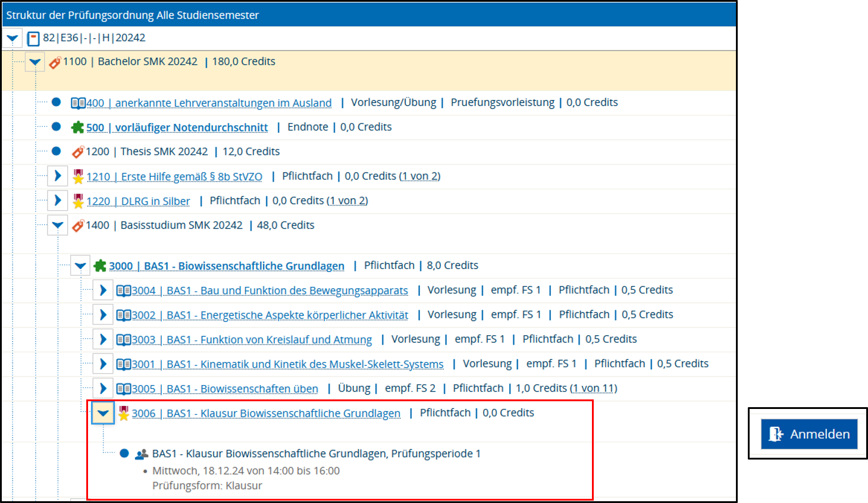Open link 500 vorläufiger Notendurchschnitt
The width and height of the screenshot is (868, 503).
[177, 127]
